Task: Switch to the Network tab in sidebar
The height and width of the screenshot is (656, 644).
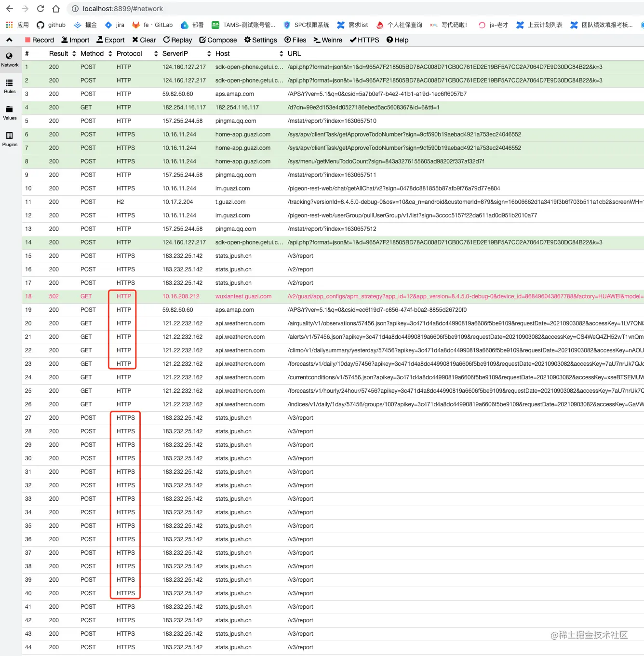Action: 10,60
